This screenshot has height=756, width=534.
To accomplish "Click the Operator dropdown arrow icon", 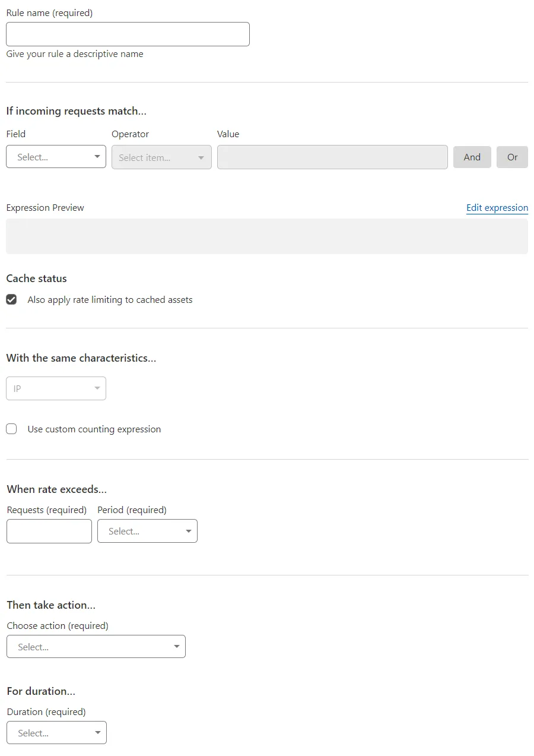I will click(x=201, y=157).
